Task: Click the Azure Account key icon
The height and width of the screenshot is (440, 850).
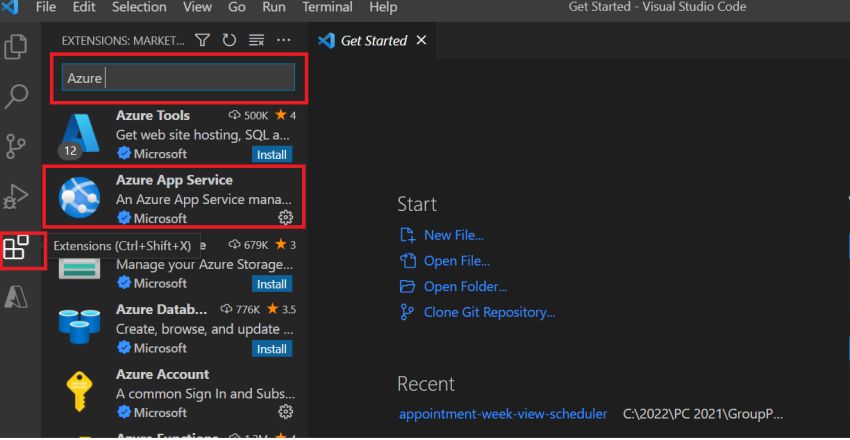Action: (x=80, y=391)
